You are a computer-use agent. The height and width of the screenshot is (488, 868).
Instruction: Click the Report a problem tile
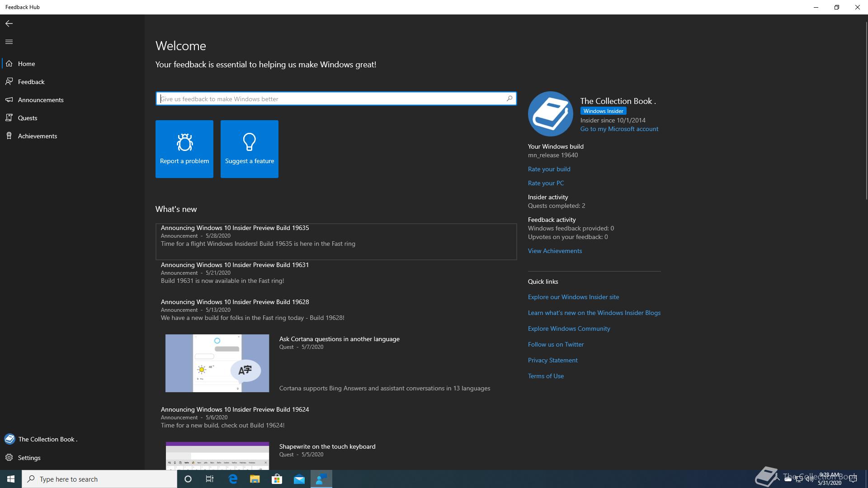[x=184, y=149]
